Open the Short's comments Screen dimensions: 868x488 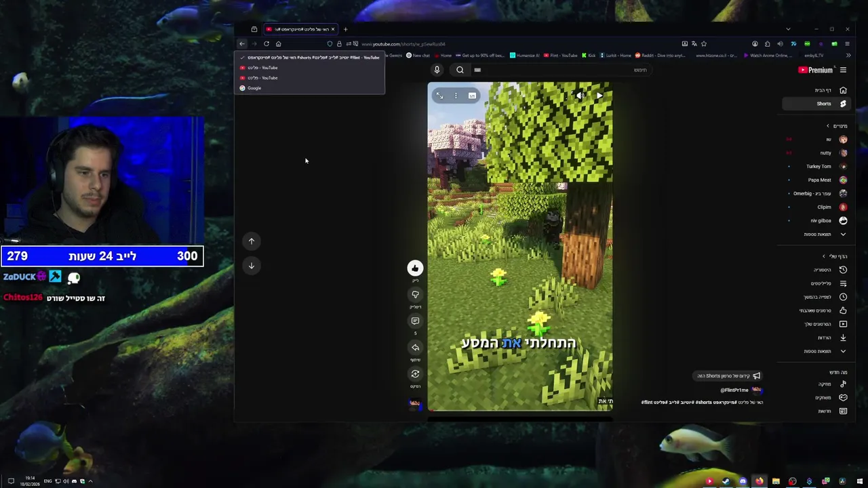[x=415, y=321]
